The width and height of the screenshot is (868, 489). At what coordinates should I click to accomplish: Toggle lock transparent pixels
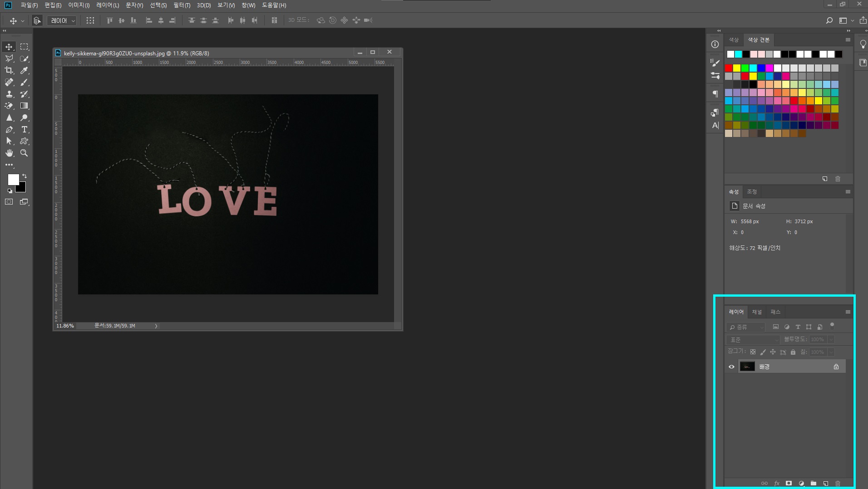(753, 352)
